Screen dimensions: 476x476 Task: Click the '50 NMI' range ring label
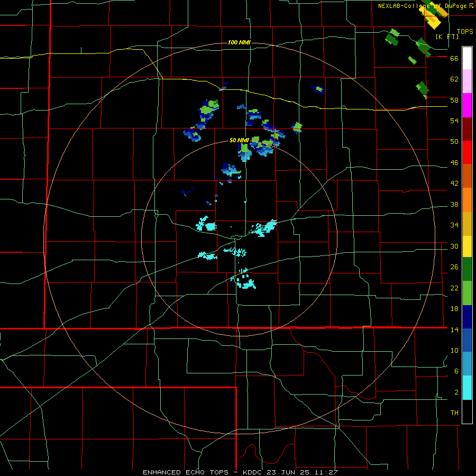coord(239,140)
